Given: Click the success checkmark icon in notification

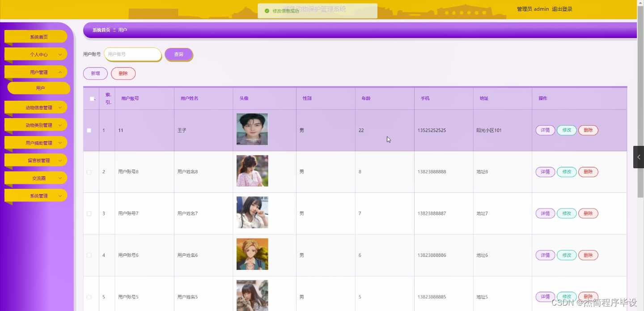Looking at the screenshot, I should (267, 11).
